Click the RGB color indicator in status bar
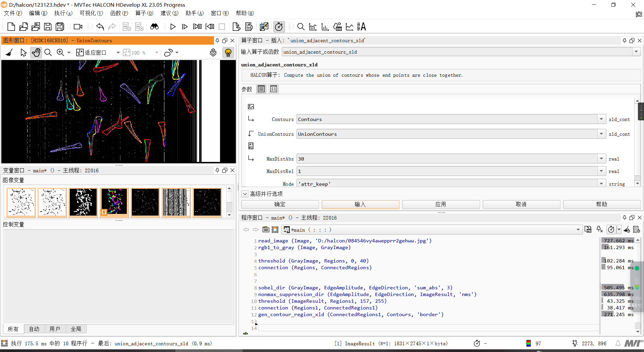 (529, 343)
